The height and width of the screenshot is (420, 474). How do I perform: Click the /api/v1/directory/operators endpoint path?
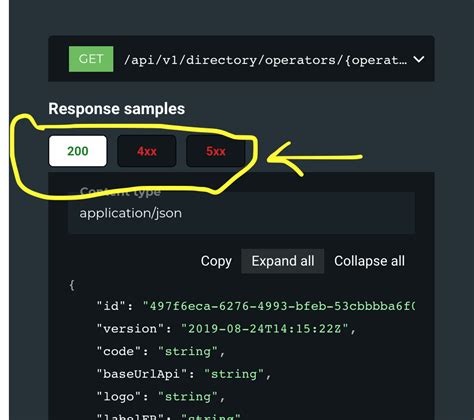point(265,60)
